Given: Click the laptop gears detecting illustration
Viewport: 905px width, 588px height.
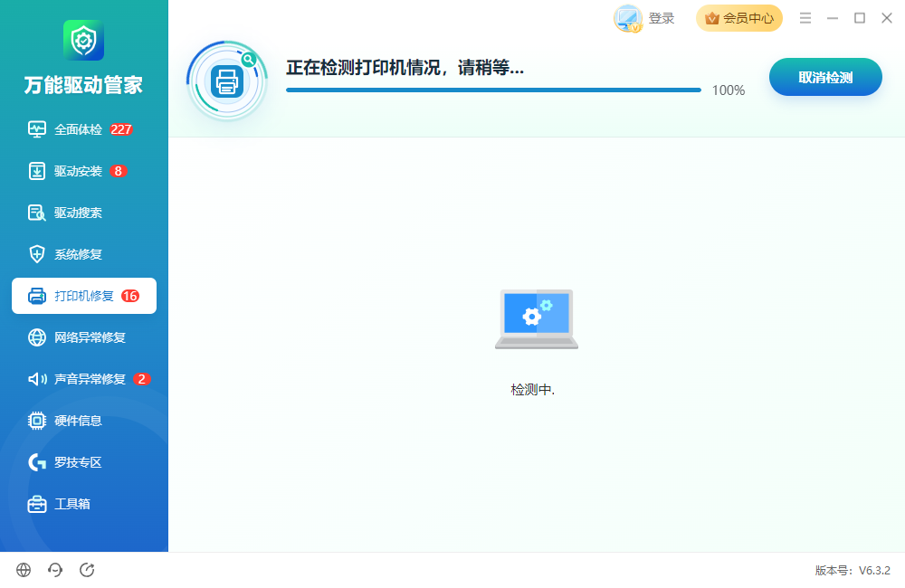Looking at the screenshot, I should click(536, 319).
